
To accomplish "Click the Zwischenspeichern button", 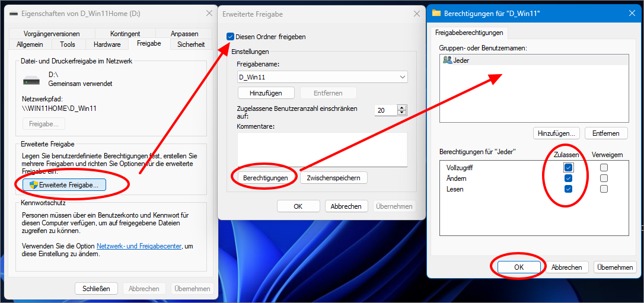I will pyautogui.click(x=333, y=178).
